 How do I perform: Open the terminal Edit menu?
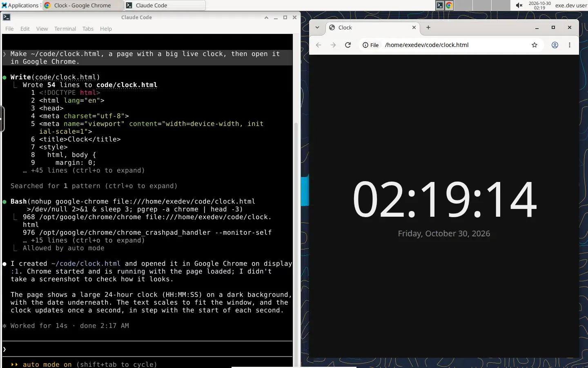(25, 29)
